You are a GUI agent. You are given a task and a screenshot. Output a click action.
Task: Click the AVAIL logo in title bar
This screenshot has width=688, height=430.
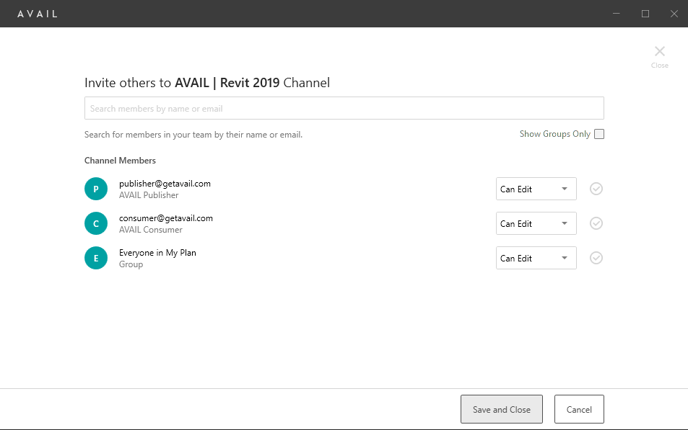(37, 14)
